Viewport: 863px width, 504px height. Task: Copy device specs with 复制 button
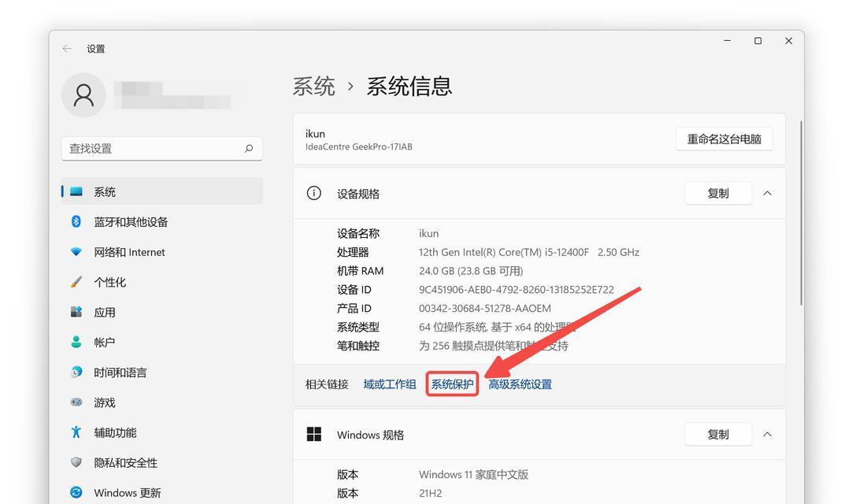point(718,193)
